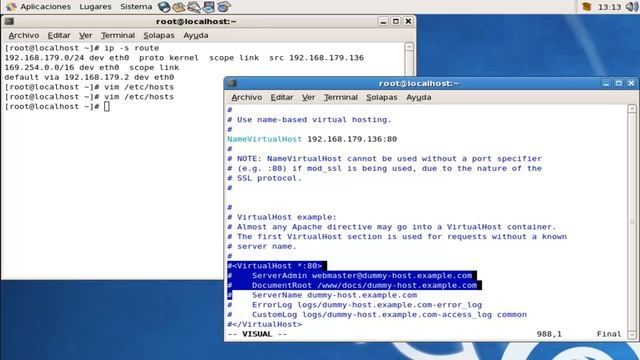This screenshot has height=360, width=640.
Task: Click scroll-down arrow of front terminal scrollbar
Action: click(632, 335)
